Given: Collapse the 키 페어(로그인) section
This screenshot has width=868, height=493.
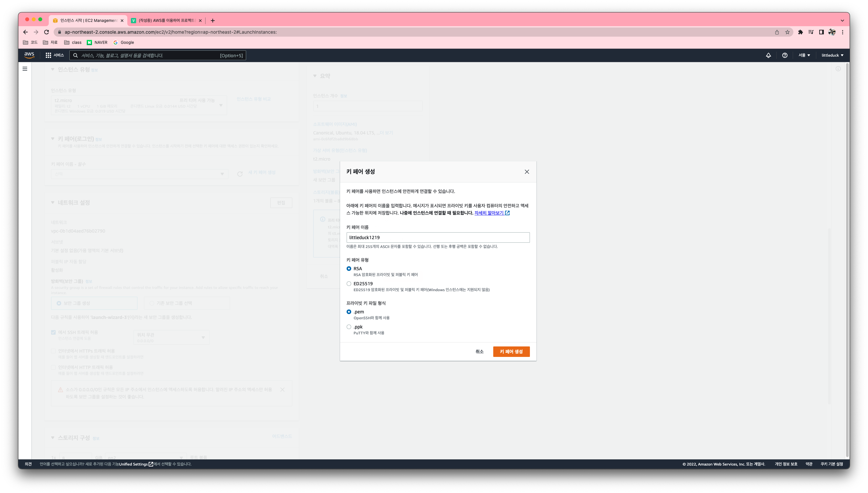Looking at the screenshot, I should coord(52,138).
